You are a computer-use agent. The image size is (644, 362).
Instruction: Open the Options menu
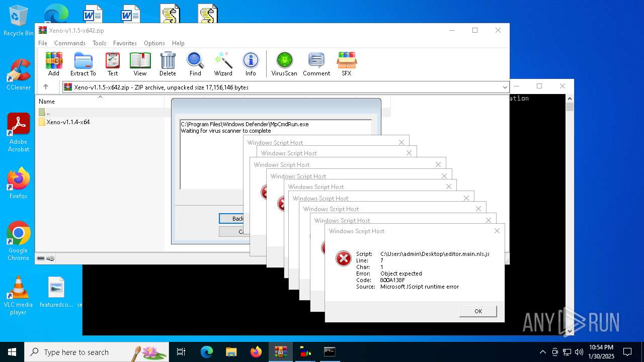pyautogui.click(x=154, y=43)
